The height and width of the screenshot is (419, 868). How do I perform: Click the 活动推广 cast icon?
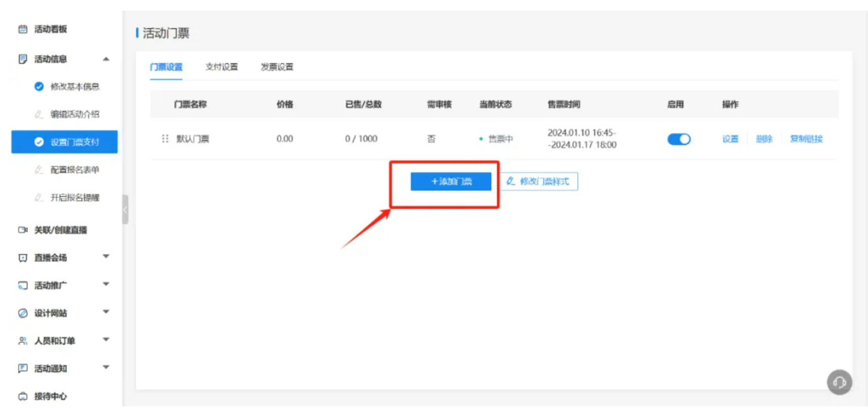pyautogui.click(x=23, y=286)
